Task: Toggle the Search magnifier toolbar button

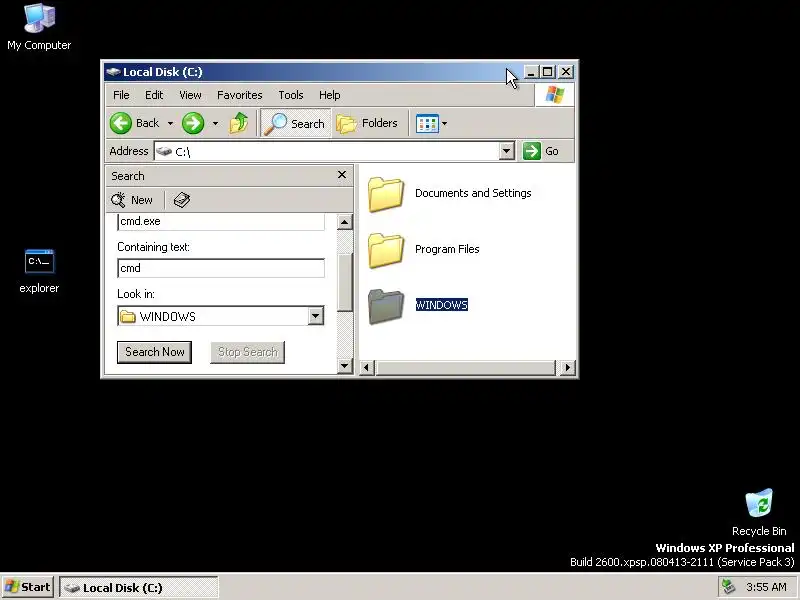Action: [295, 123]
